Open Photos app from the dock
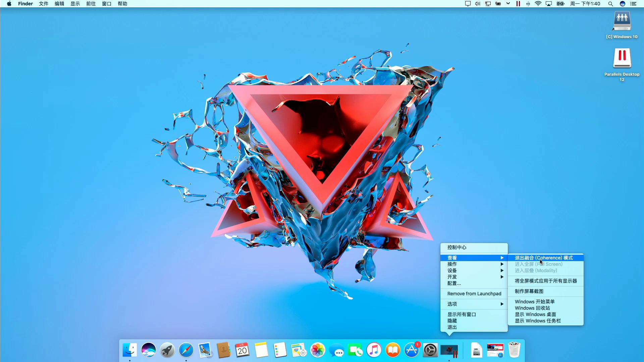The height and width of the screenshot is (362, 644). [x=317, y=350]
